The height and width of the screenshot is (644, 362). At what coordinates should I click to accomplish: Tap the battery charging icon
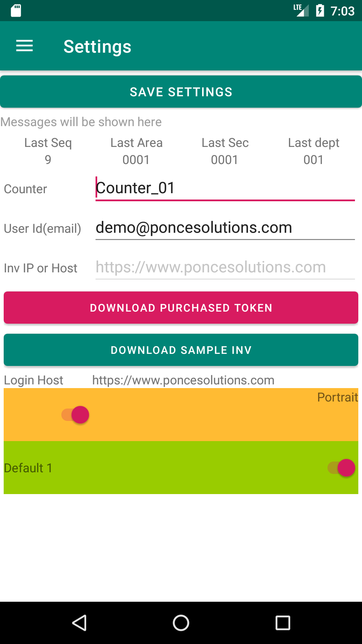point(320,11)
